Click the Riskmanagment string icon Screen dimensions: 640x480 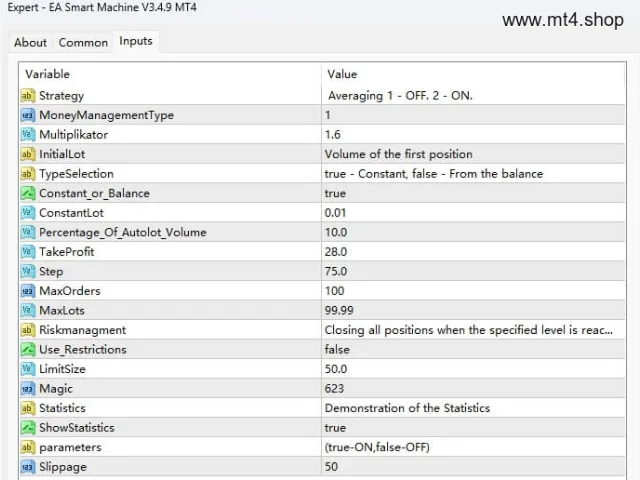27,330
